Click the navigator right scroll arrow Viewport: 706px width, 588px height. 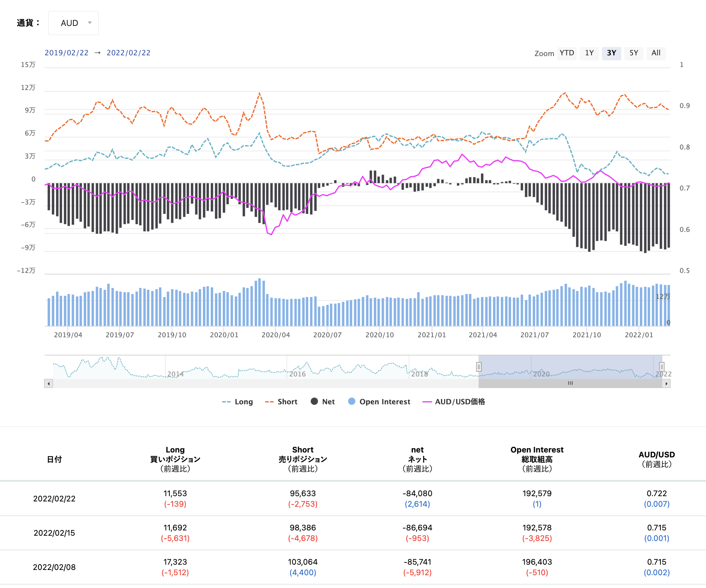[x=666, y=384]
